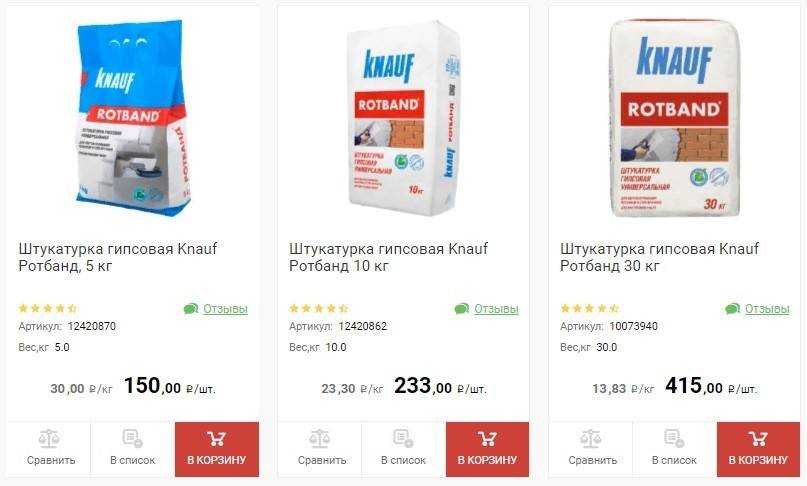Add Rotband 30 кг to cart
The image size is (807, 486).
coord(758,449)
